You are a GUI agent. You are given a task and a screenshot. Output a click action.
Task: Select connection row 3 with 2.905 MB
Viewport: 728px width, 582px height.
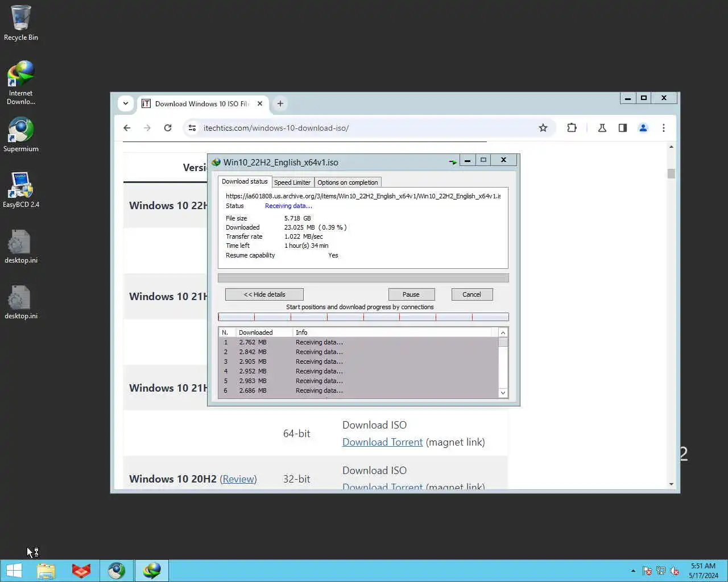tap(358, 361)
